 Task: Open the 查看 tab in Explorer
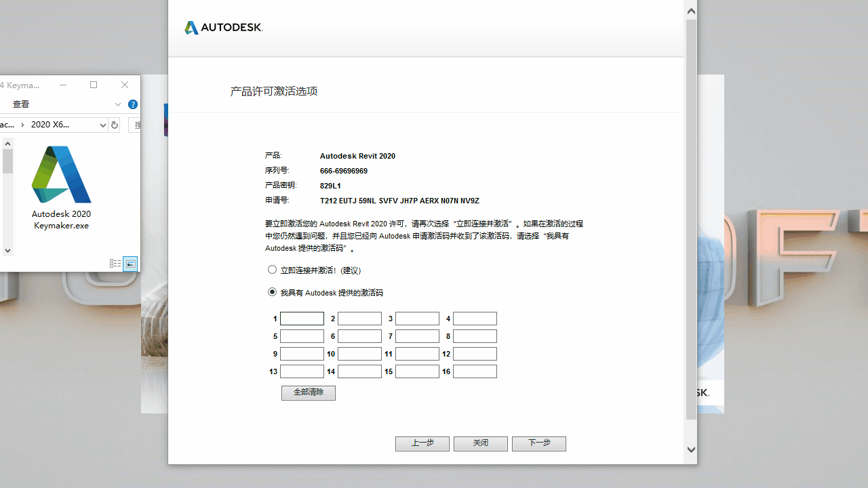coord(21,104)
